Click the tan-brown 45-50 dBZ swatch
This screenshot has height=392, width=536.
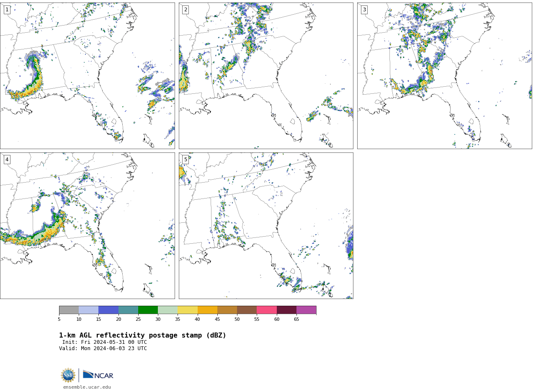click(x=227, y=310)
